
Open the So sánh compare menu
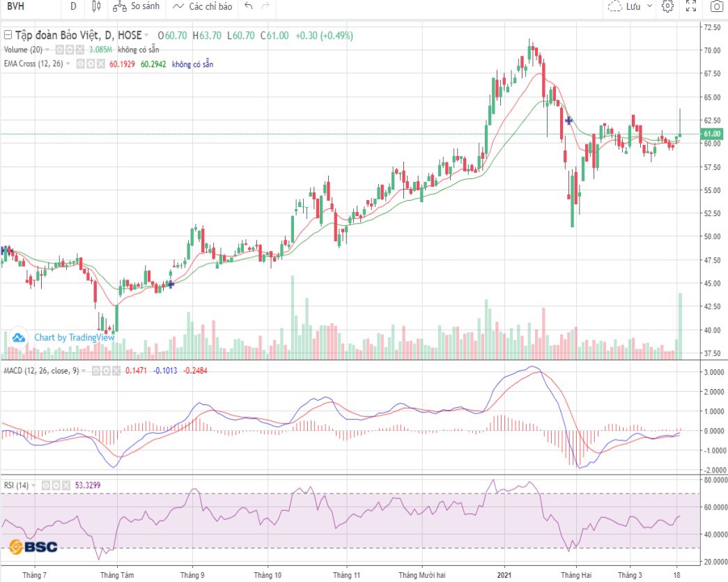137,7
